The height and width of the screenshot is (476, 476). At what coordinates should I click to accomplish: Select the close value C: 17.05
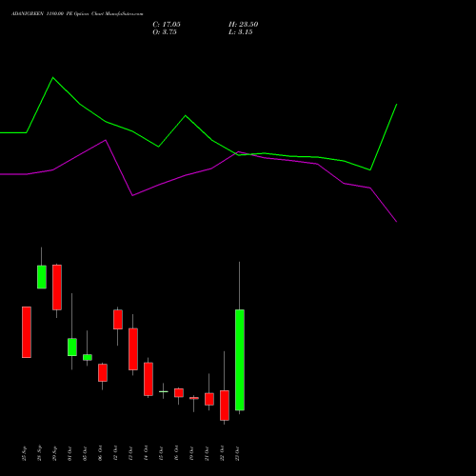[x=167, y=25]
